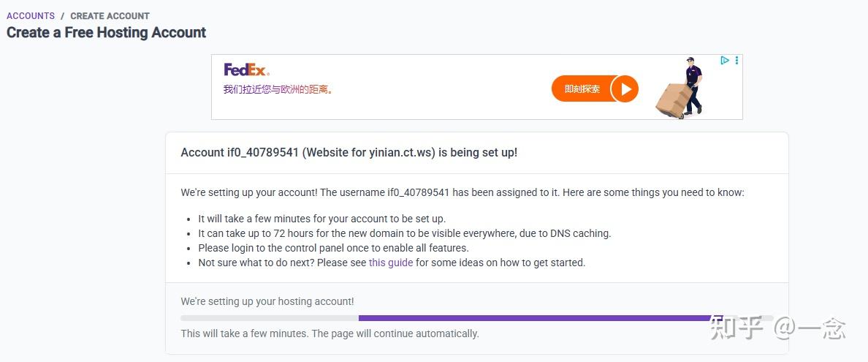Click the FedEx logo in the banner
Screen dimensions: 868x362
click(246, 70)
